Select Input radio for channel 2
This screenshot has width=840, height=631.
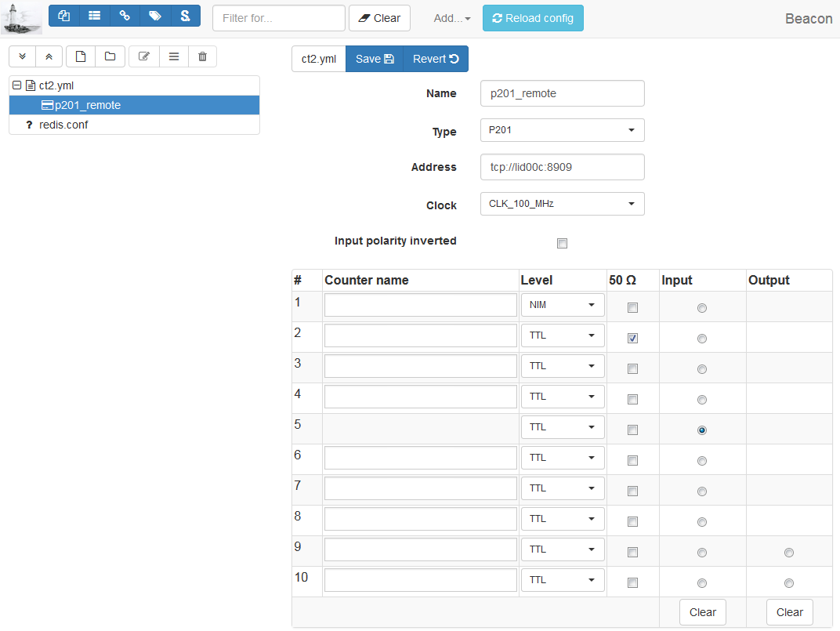702,339
